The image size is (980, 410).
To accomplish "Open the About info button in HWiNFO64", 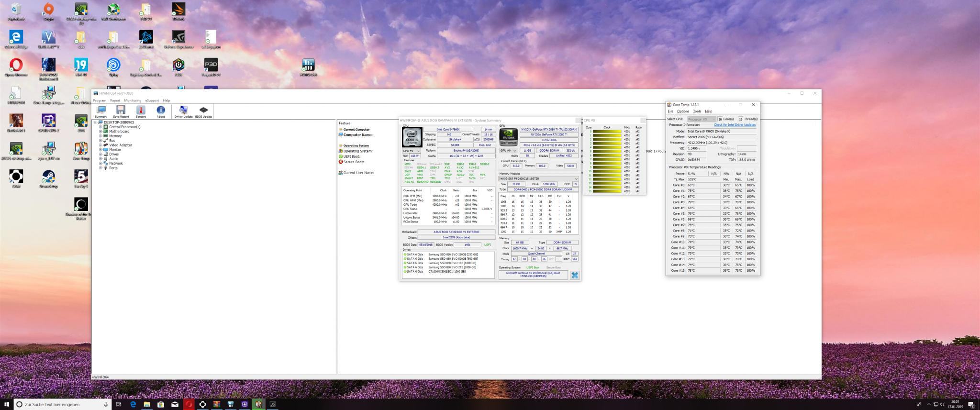I will pyautogui.click(x=161, y=112).
